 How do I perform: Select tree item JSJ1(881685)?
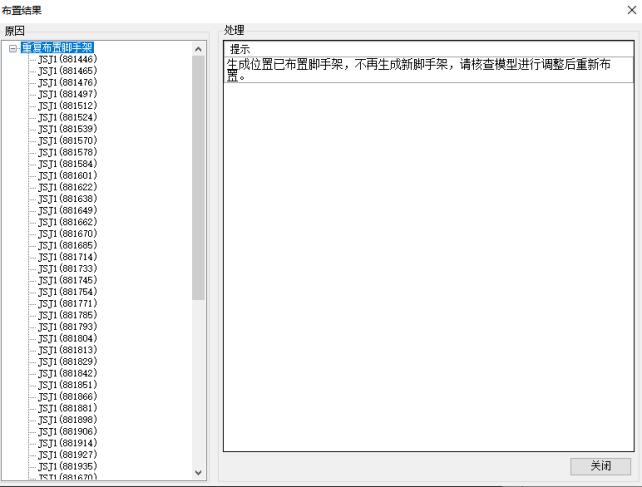point(67,245)
